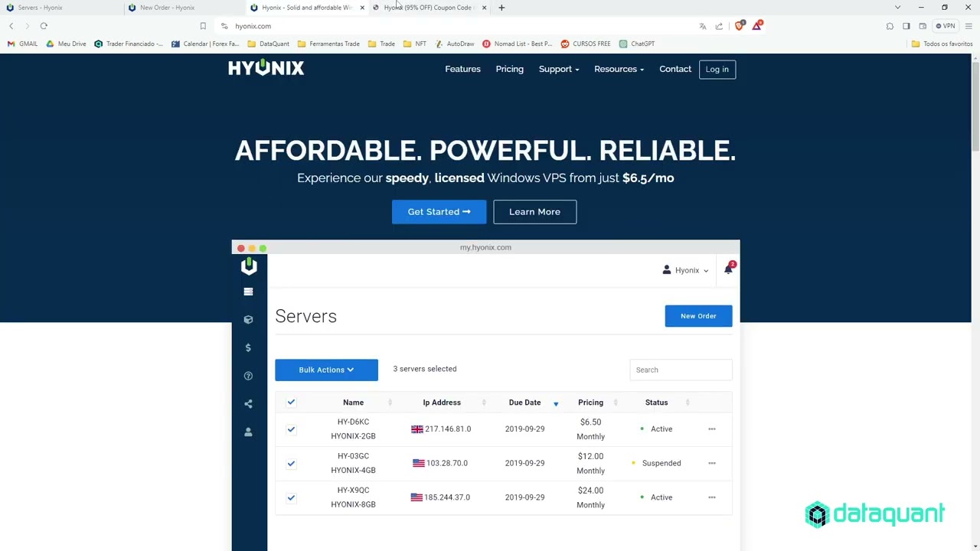
Task: Expand the Support dropdown menu
Action: point(559,69)
